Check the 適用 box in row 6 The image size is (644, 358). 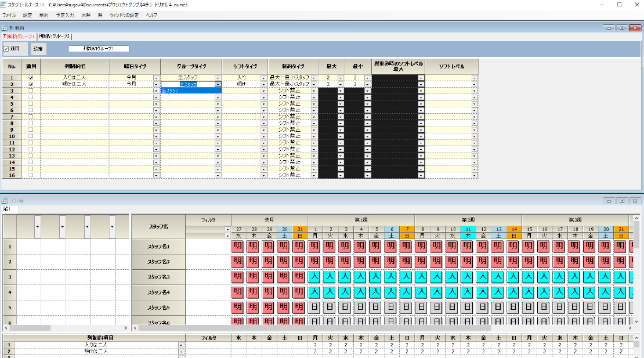(x=31, y=110)
